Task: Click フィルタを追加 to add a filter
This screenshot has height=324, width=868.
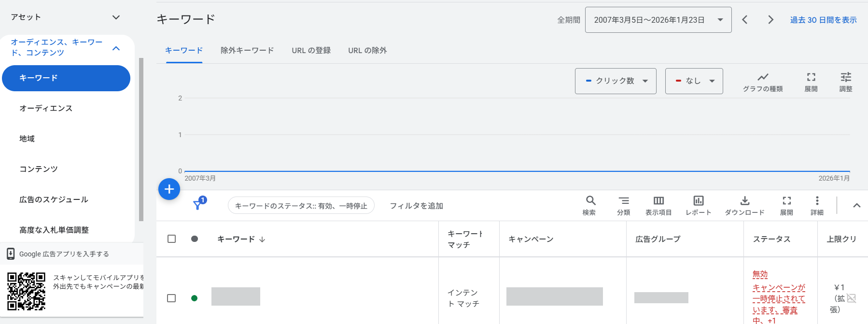Action: pos(416,206)
